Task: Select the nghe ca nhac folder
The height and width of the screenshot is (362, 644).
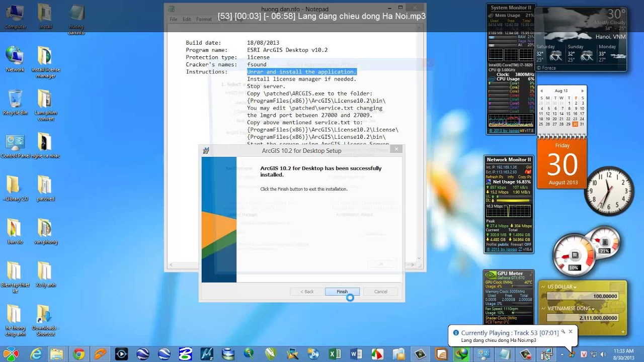Action: coord(45,146)
